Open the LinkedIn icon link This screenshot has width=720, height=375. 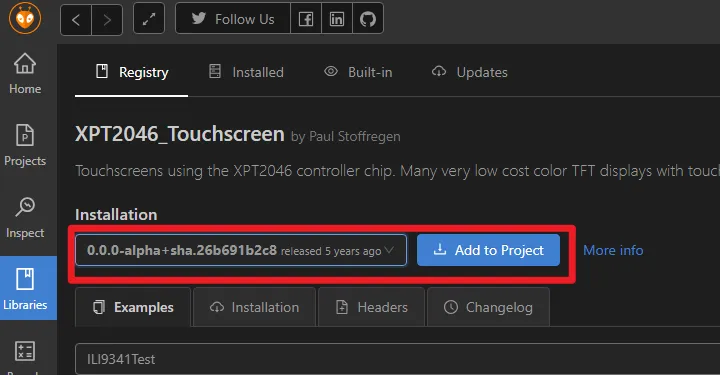(337, 19)
